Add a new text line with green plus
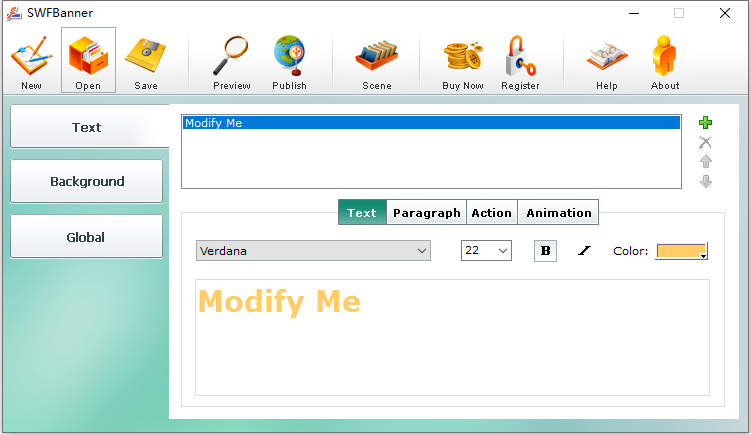 pos(705,123)
